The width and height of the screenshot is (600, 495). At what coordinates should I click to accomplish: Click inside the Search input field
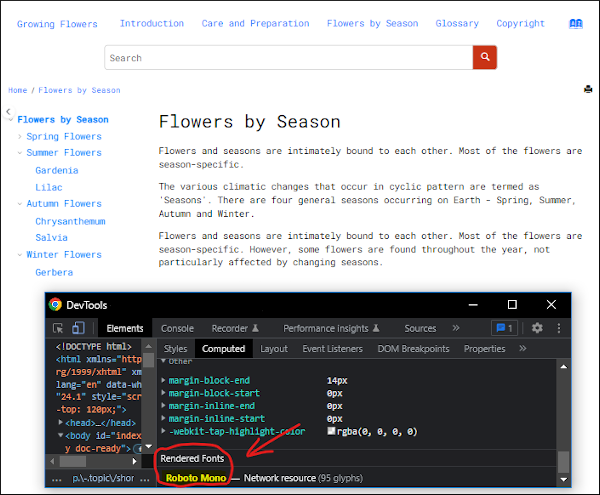point(288,58)
